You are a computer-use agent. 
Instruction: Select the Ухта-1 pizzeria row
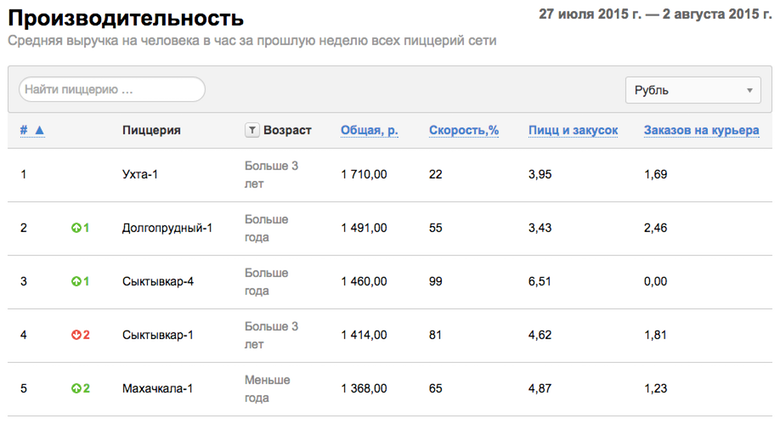[x=390, y=175]
